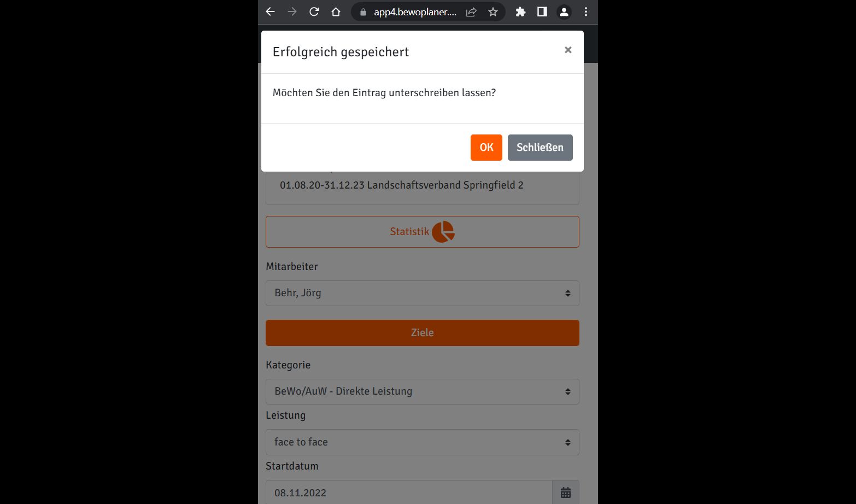Go to browser home page icon
Viewport: 856px width, 504px height.
(336, 11)
